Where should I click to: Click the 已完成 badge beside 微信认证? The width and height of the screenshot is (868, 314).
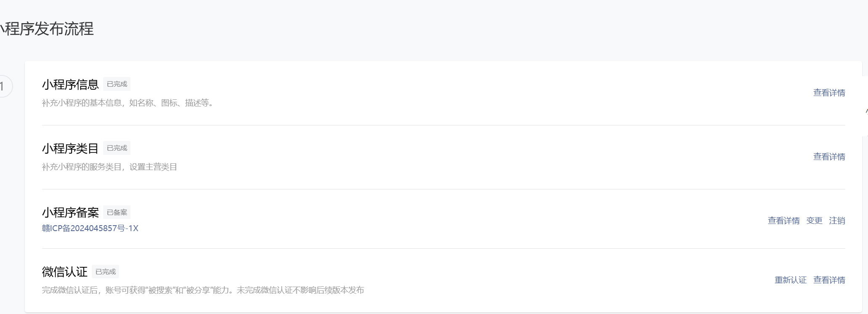pos(105,272)
